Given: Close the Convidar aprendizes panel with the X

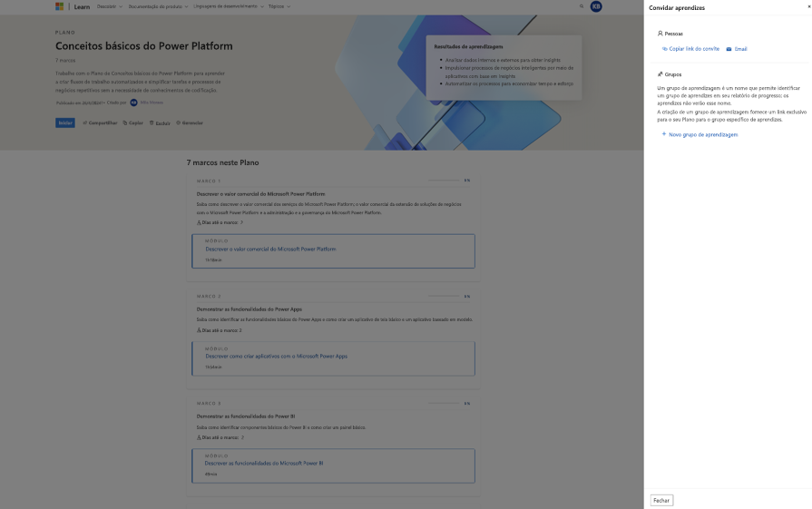Looking at the screenshot, I should click(809, 6).
